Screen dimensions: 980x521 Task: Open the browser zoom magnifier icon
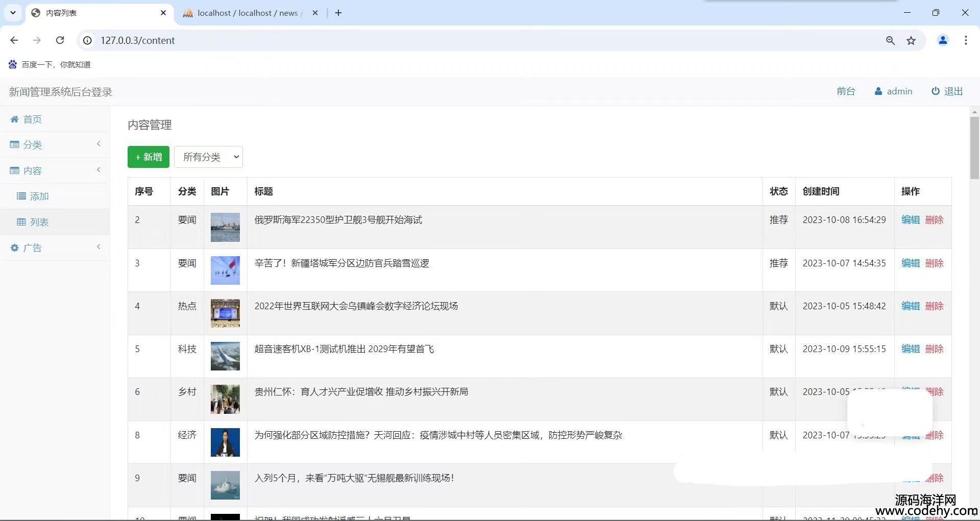[890, 41]
